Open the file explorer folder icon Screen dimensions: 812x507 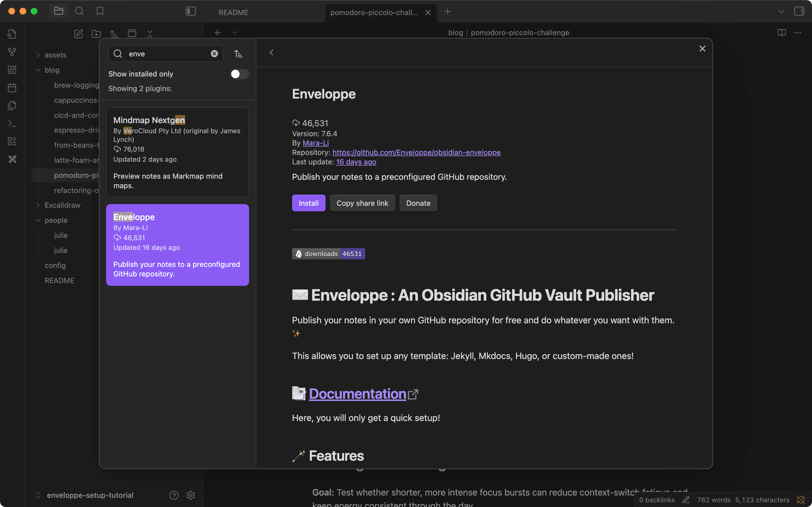58,11
